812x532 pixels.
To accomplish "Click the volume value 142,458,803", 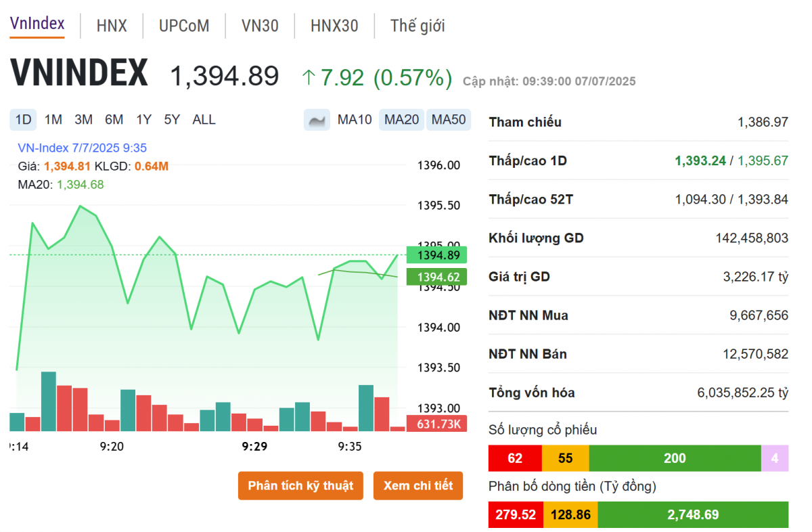I will click(x=752, y=238).
